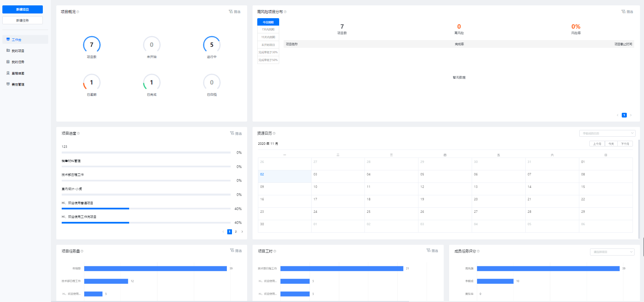Screen dimensions: 644x302
Task: Click the 项目名称 column header
Action: tap(292, 44)
